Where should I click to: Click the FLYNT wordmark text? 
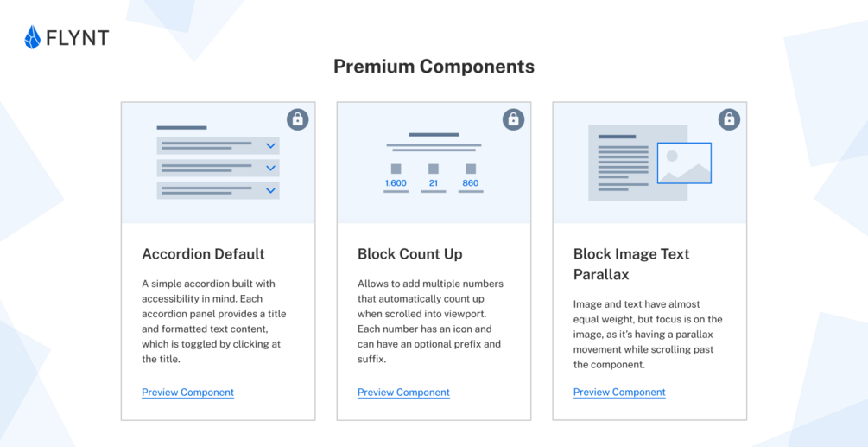(x=78, y=38)
